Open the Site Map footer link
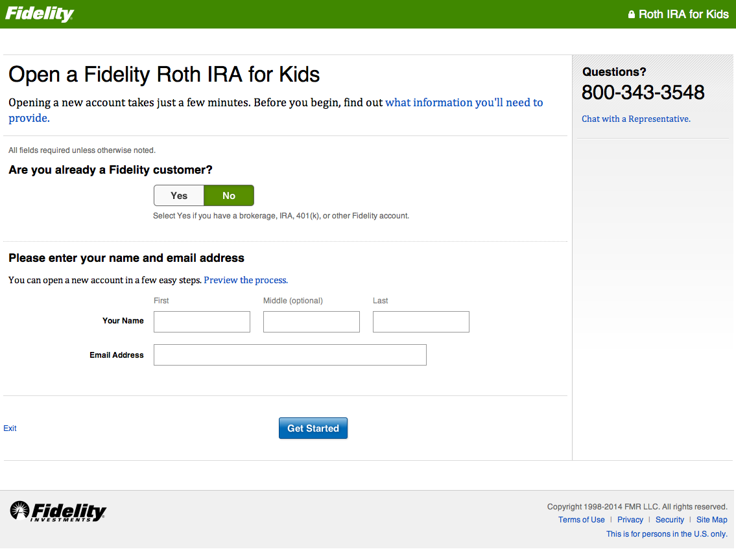Screen dimensions: 736x560 click(x=711, y=520)
